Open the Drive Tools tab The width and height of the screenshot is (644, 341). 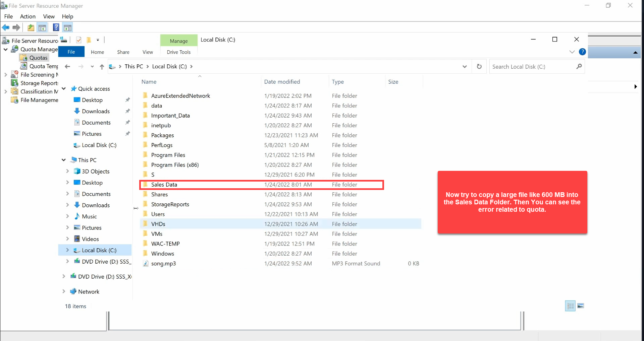[178, 52]
